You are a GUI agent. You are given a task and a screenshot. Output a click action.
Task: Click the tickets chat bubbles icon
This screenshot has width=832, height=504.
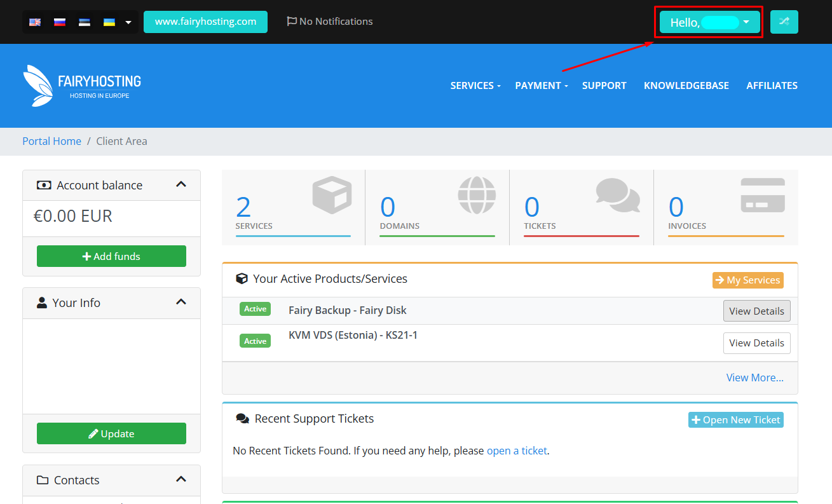[x=618, y=195]
